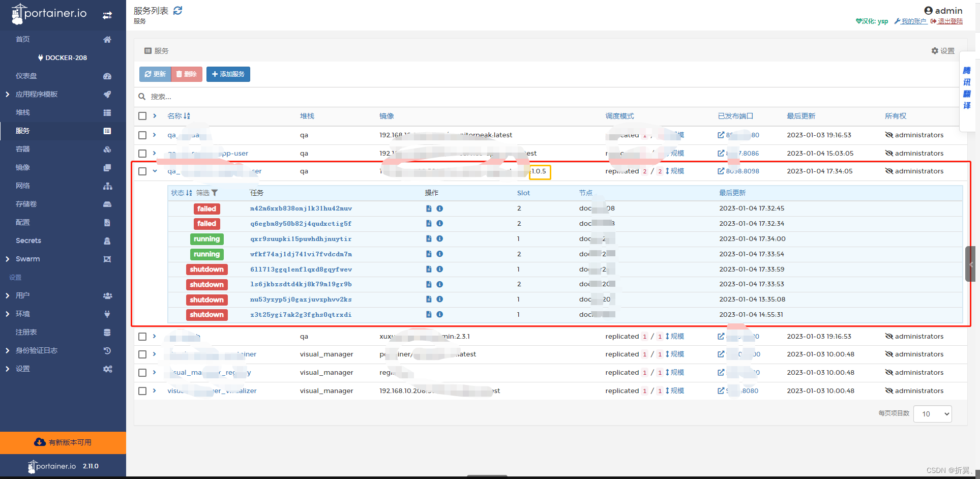Open 存储卷 in the sidebar

(63, 204)
